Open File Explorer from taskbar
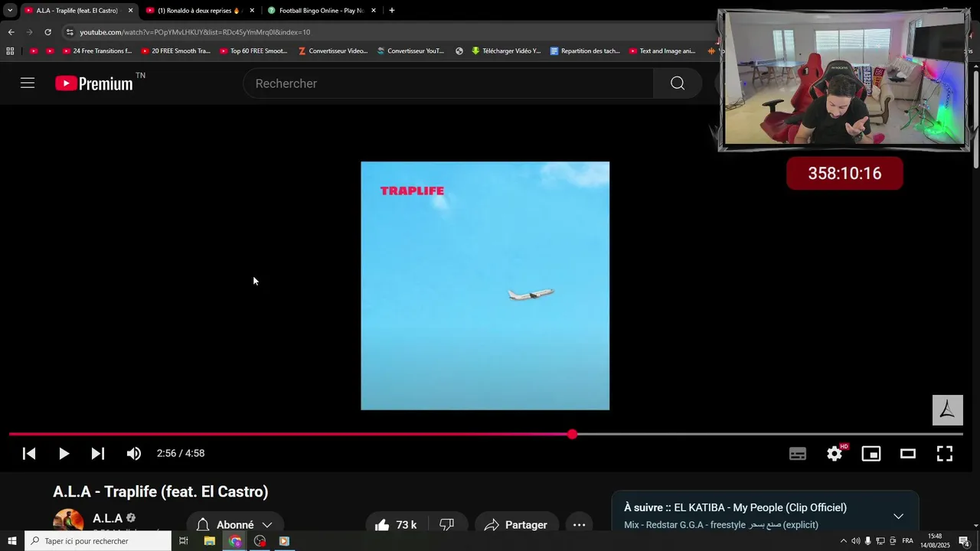The height and width of the screenshot is (551, 980). click(209, 541)
